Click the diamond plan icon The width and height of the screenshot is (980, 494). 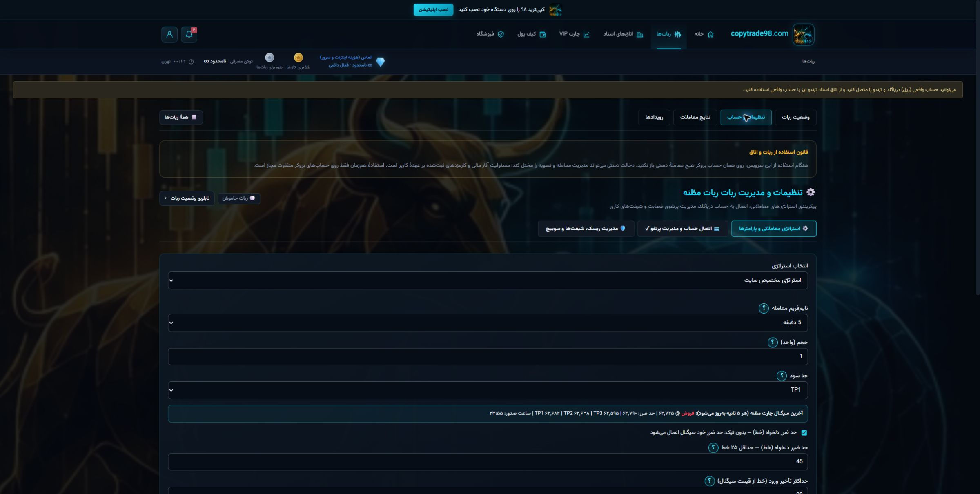(380, 62)
